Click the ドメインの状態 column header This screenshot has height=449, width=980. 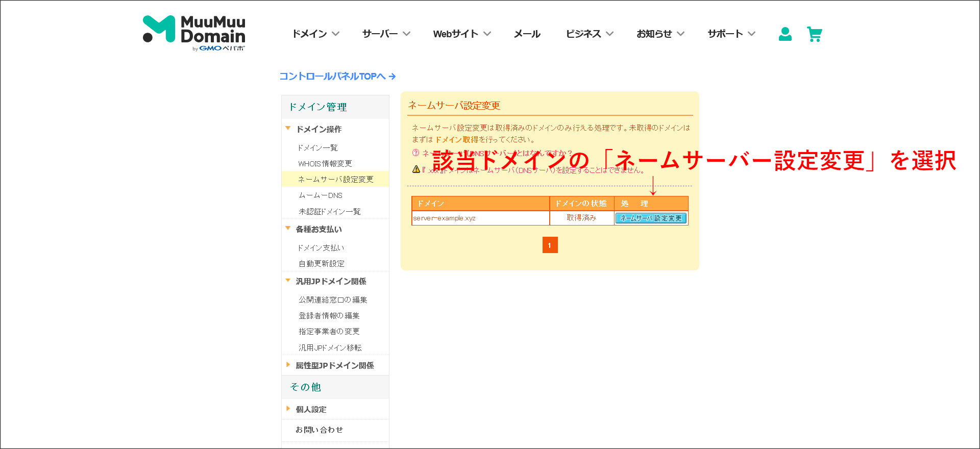click(581, 204)
